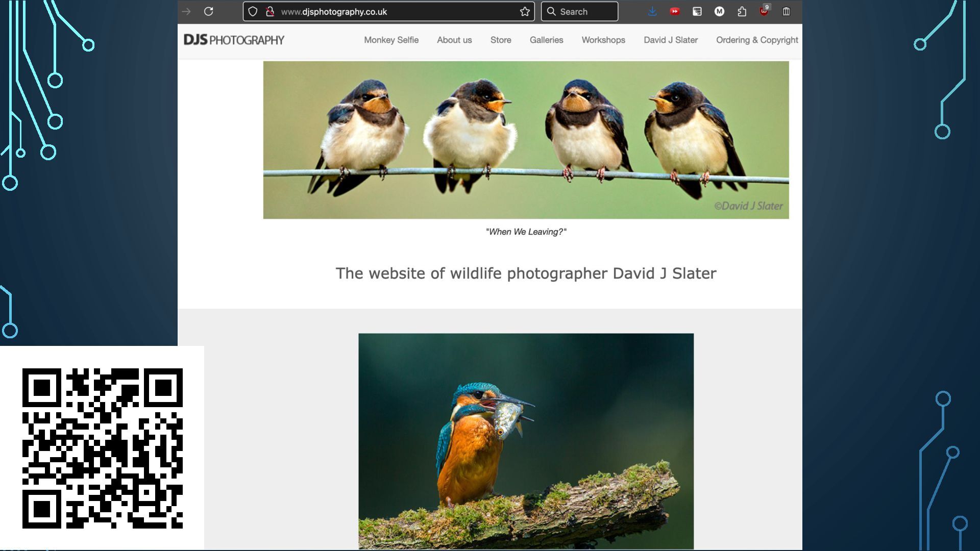
Task: Click the kingfisher with fish photo
Action: click(x=526, y=441)
